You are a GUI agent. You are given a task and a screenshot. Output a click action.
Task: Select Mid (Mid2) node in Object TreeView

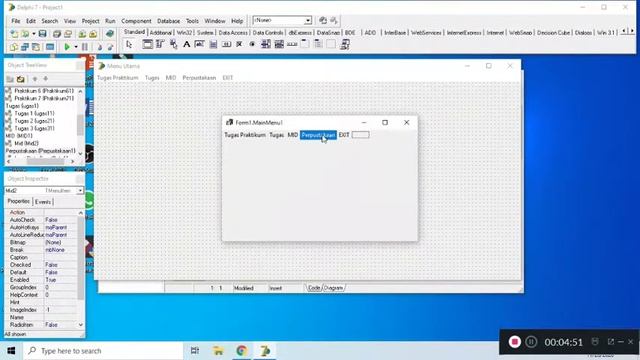27,143
